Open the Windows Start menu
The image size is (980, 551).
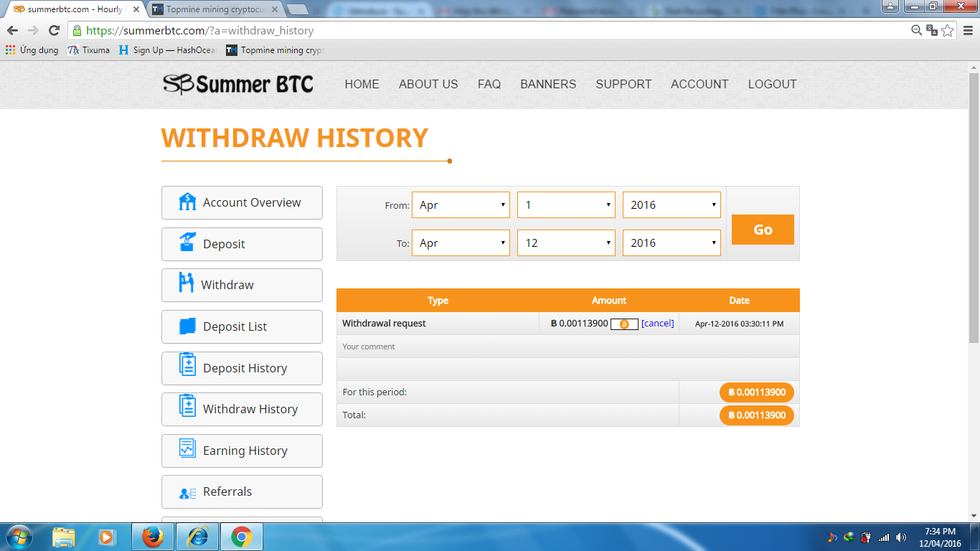point(18,537)
